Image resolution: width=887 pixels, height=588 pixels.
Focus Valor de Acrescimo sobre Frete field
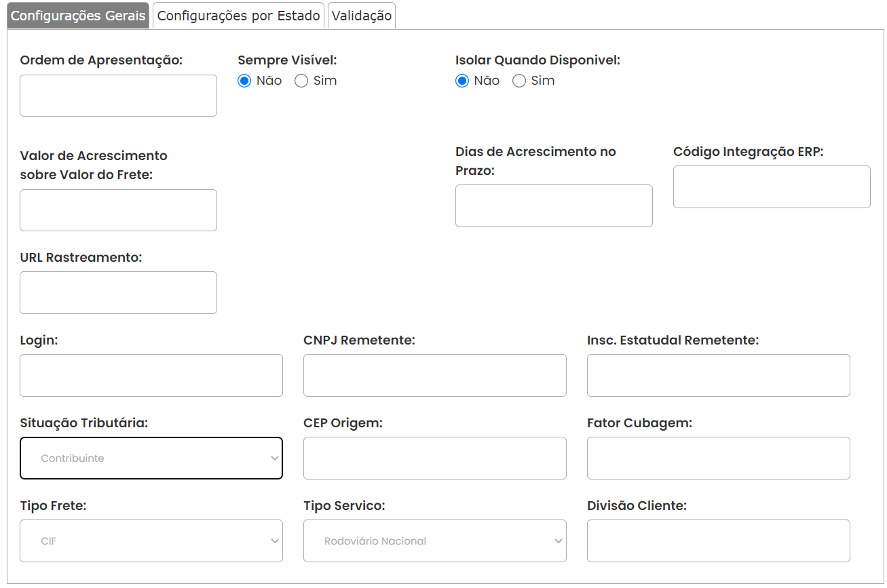pos(118,210)
